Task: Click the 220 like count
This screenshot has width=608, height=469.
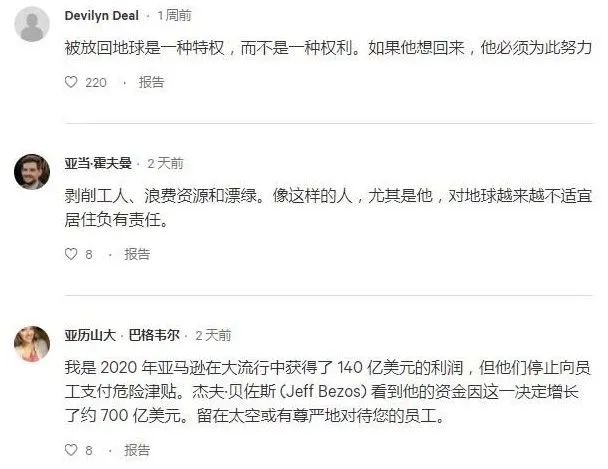Action: pyautogui.click(x=96, y=83)
